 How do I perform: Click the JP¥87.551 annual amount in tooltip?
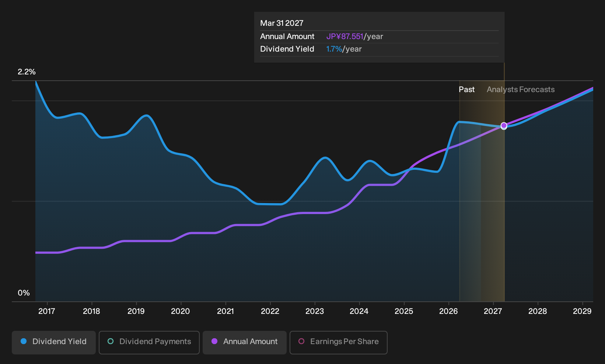pos(345,36)
